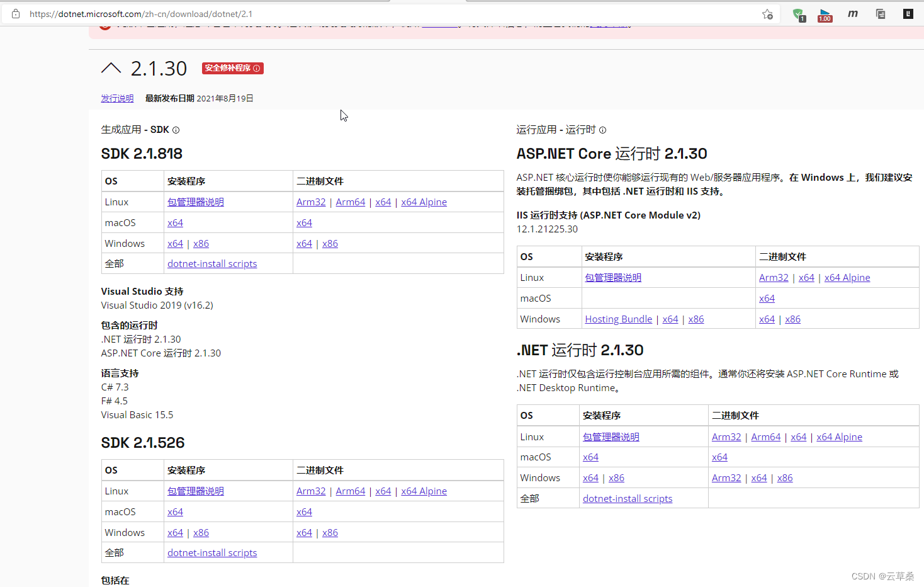The width and height of the screenshot is (924, 587).
Task: Click the 安全修补程序 security patch badge
Action: [233, 68]
